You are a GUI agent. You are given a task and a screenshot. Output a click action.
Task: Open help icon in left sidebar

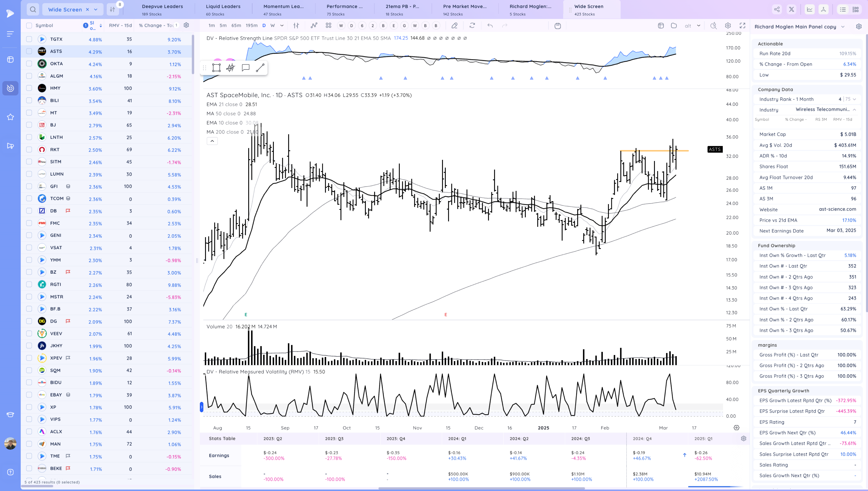(10, 472)
